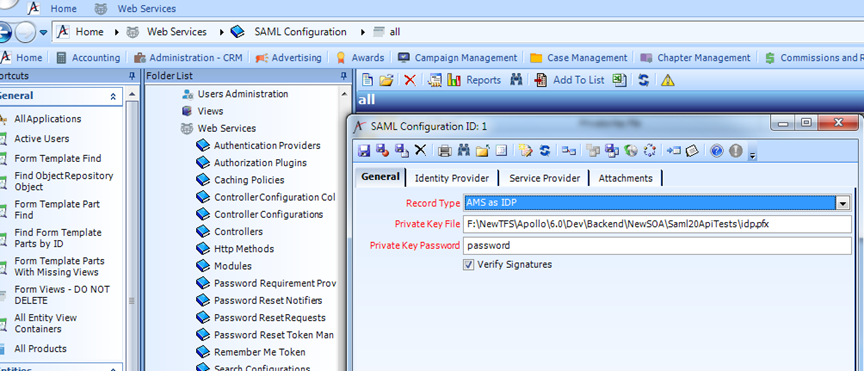Open the Attachments tab
Viewport: 864px width, 371px height.
click(625, 178)
